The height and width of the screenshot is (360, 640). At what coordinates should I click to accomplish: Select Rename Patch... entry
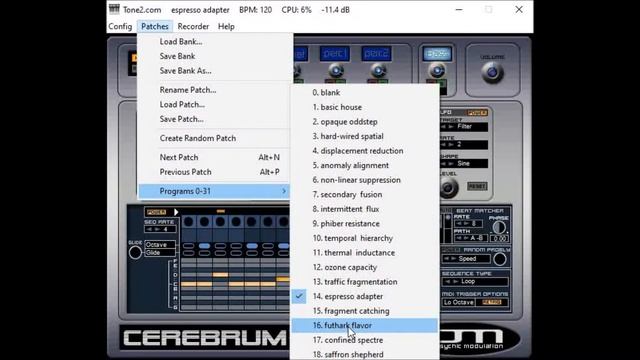(215, 90)
